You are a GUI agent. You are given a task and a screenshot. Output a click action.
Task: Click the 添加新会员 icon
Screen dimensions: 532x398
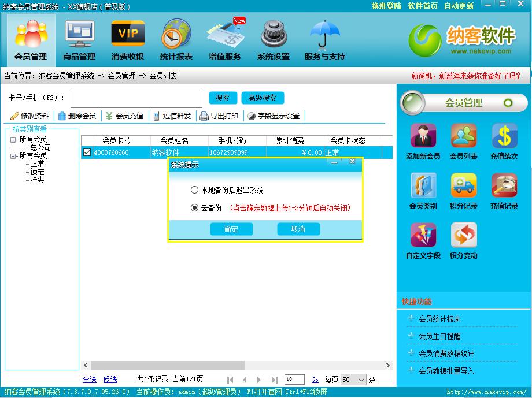click(x=423, y=136)
